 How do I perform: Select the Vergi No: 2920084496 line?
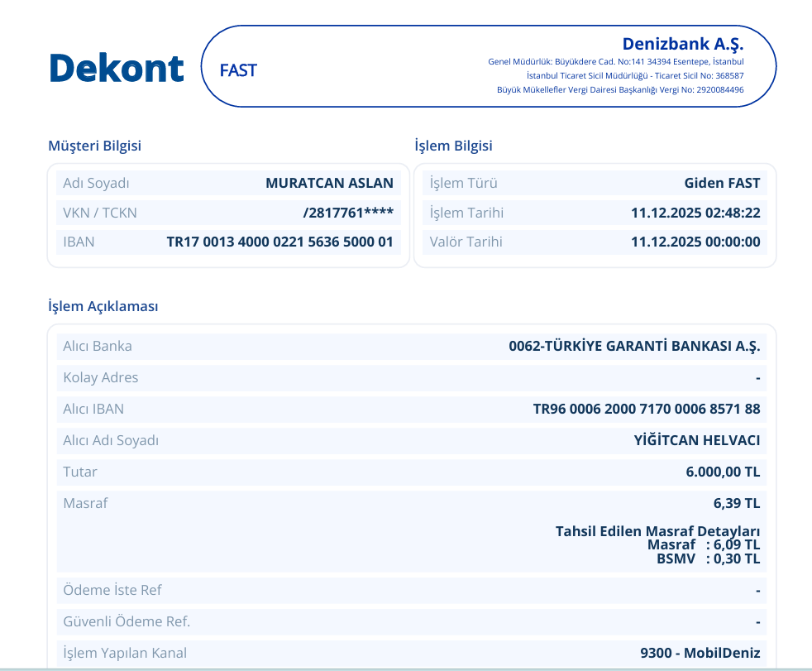click(620, 89)
